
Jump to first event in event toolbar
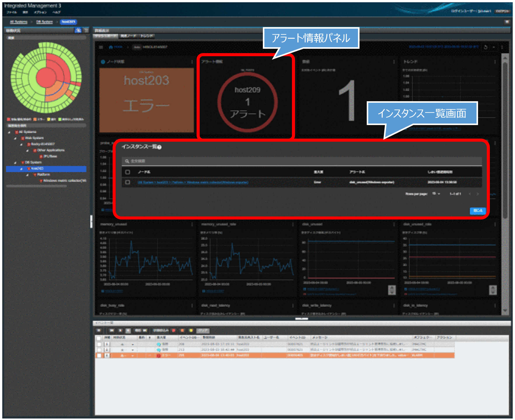[112, 331]
